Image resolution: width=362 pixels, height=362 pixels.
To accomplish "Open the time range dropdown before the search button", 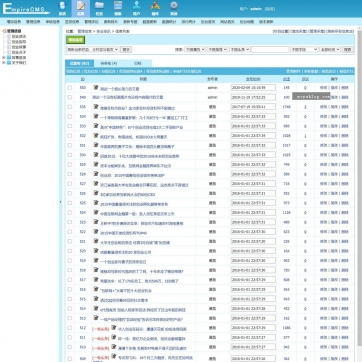I will 330,49.
